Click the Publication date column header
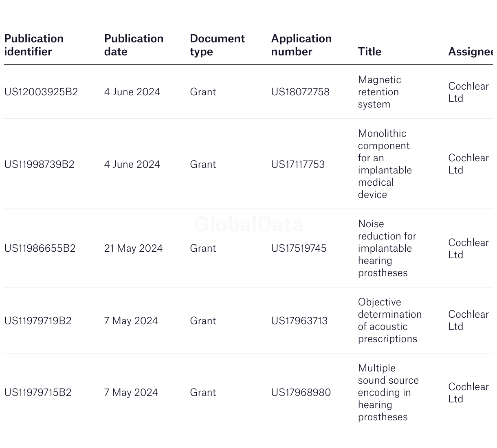Image resolution: width=497 pixels, height=448 pixels. [x=134, y=45]
